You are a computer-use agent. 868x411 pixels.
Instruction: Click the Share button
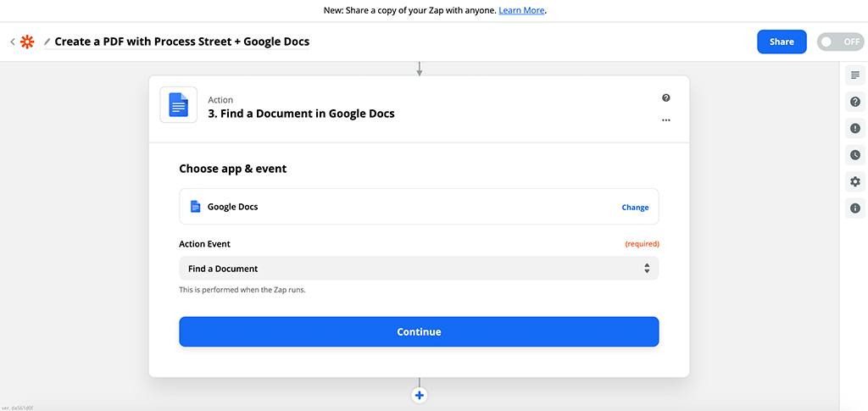click(781, 42)
